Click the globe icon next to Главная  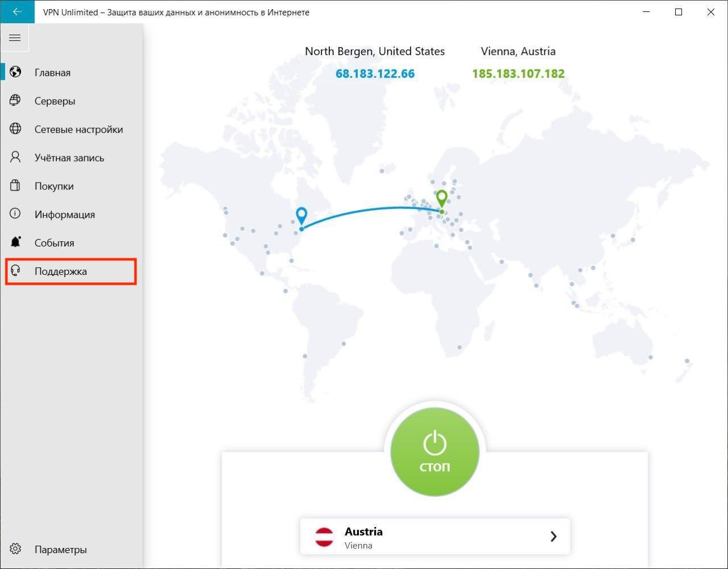pyautogui.click(x=15, y=72)
